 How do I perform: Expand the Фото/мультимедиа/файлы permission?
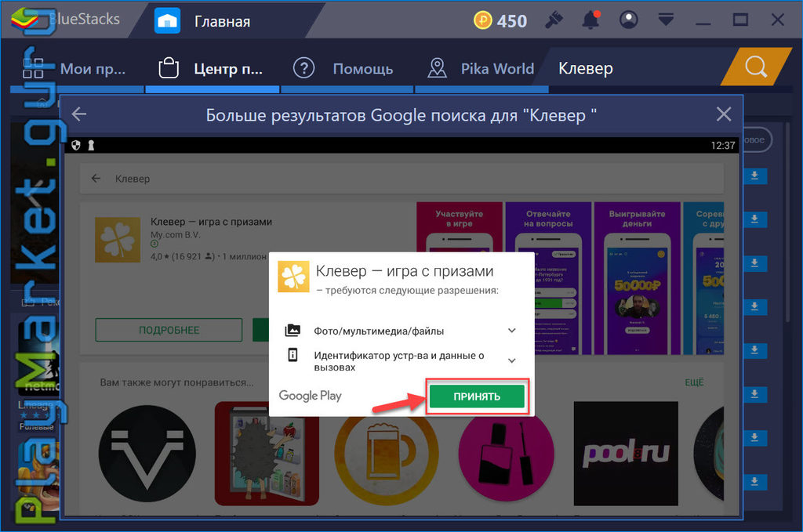(511, 331)
